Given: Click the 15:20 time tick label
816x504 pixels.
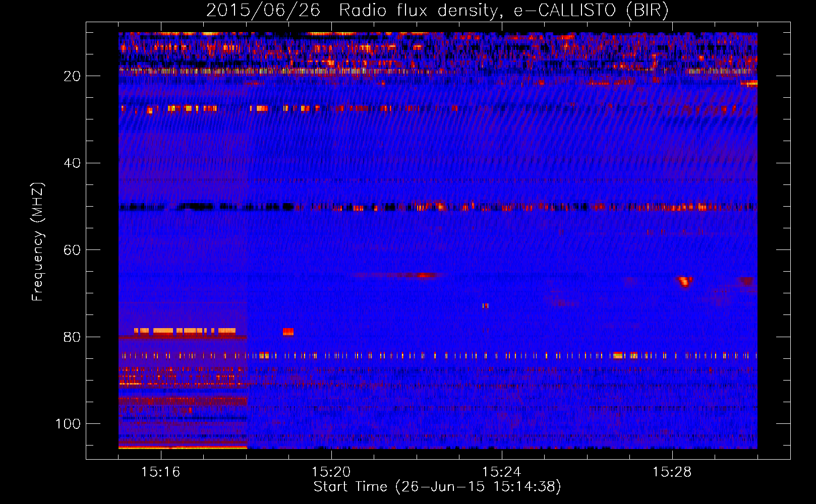Looking at the screenshot, I should (331, 472).
